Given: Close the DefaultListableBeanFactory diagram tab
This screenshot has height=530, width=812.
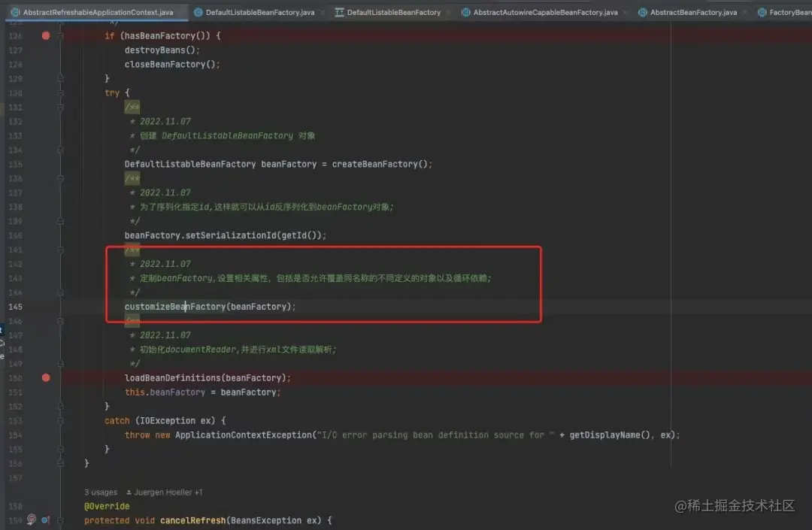Looking at the screenshot, I should pos(448,13).
